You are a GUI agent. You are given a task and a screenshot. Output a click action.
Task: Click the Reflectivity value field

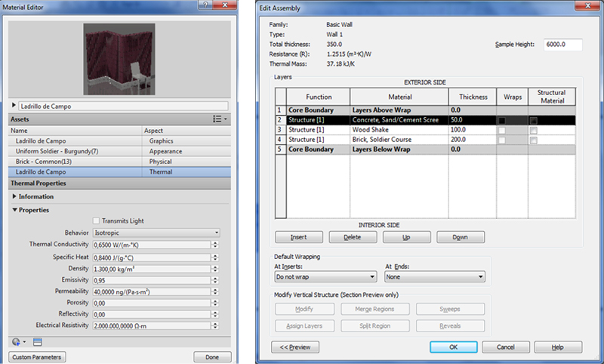(x=152, y=314)
